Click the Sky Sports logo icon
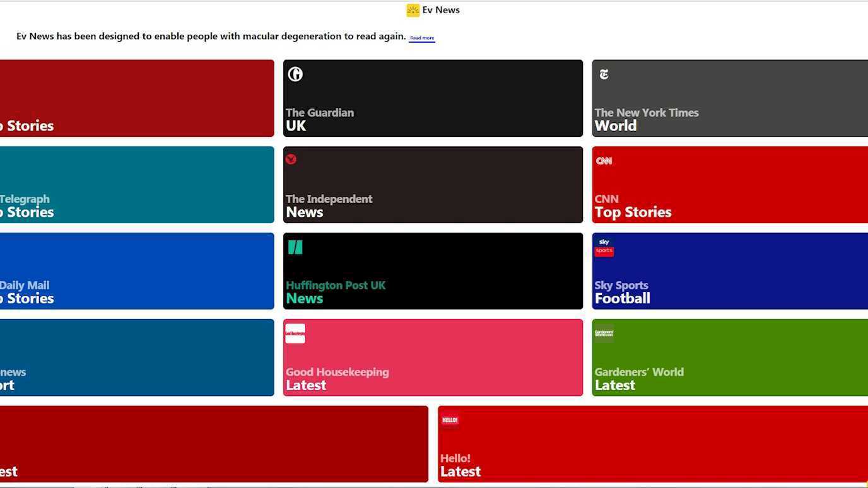 pyautogui.click(x=604, y=247)
